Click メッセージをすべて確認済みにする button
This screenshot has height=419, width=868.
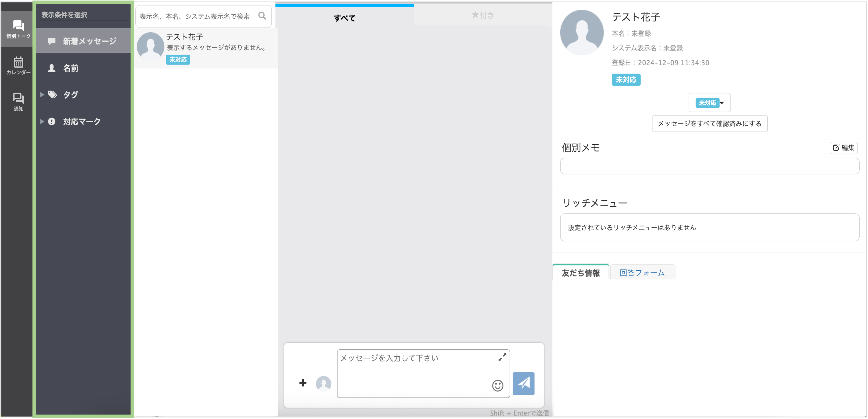(x=710, y=124)
